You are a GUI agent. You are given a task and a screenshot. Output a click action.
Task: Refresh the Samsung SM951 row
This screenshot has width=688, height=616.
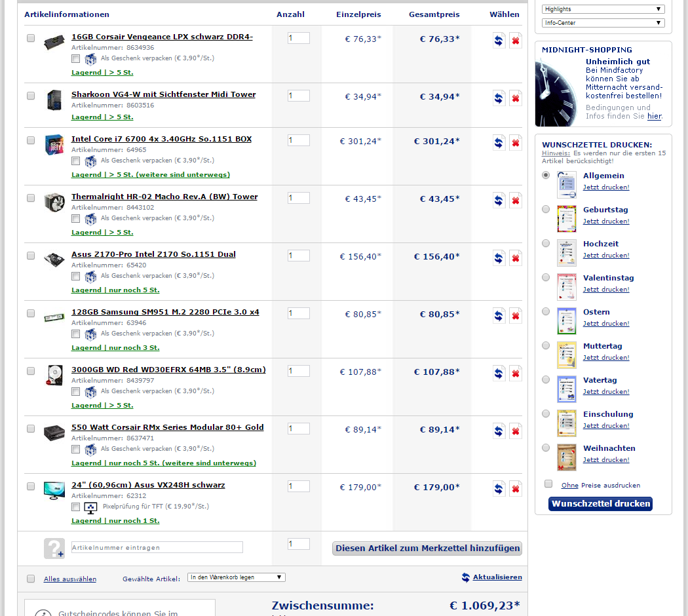tap(499, 315)
